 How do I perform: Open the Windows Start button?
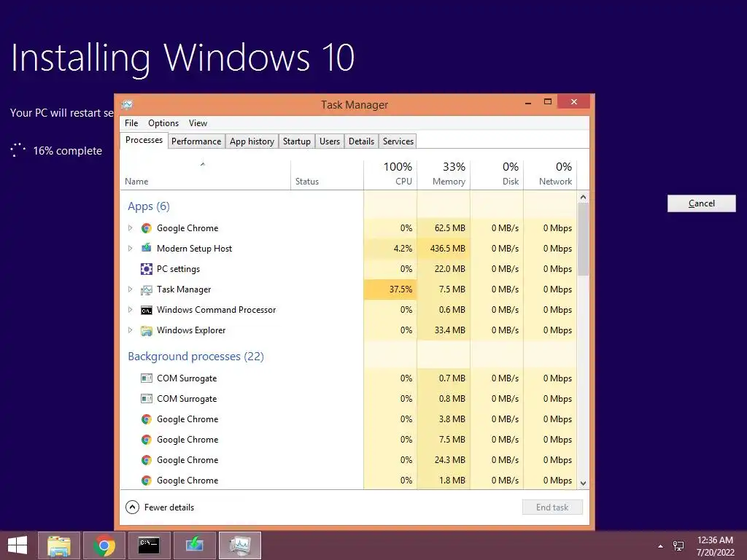pyautogui.click(x=18, y=545)
